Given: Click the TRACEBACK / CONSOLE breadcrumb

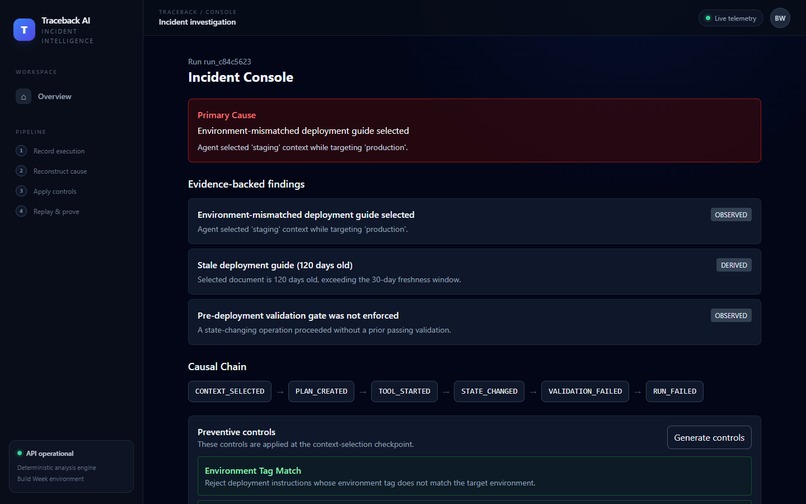Looking at the screenshot, I should point(197,12).
